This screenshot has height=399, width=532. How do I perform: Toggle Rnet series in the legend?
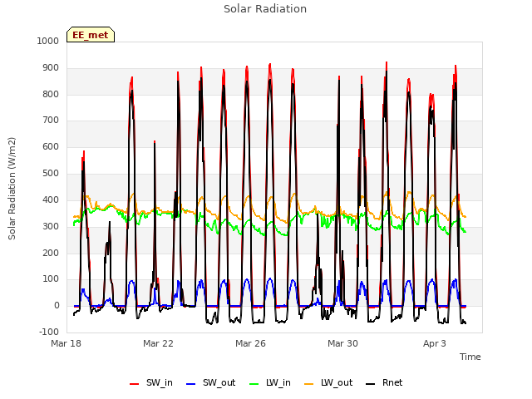click(x=384, y=382)
